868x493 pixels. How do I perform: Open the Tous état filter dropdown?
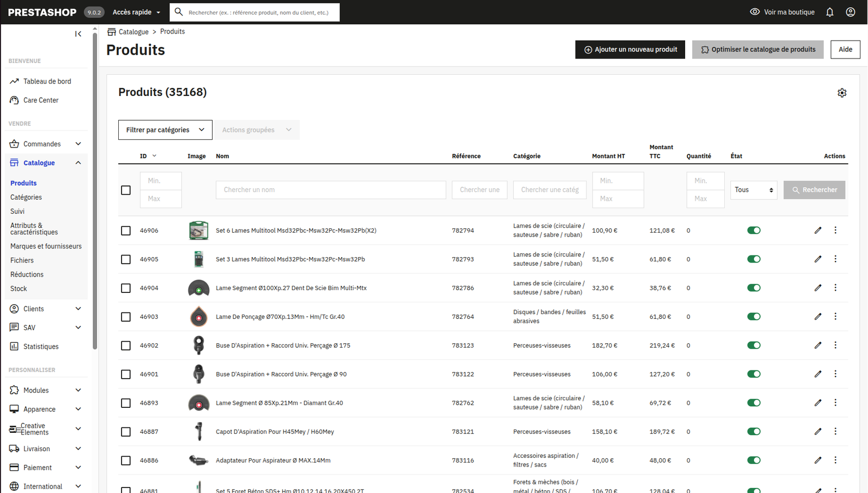(x=754, y=190)
